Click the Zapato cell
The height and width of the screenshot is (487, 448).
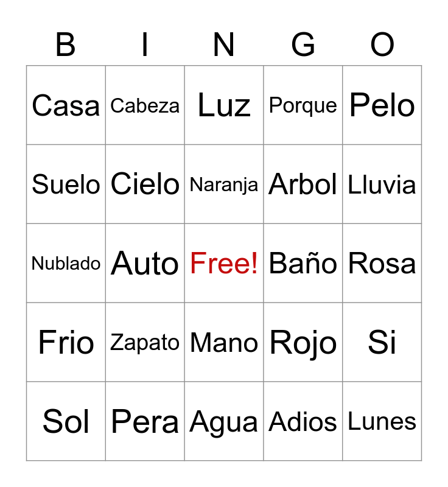(x=145, y=342)
